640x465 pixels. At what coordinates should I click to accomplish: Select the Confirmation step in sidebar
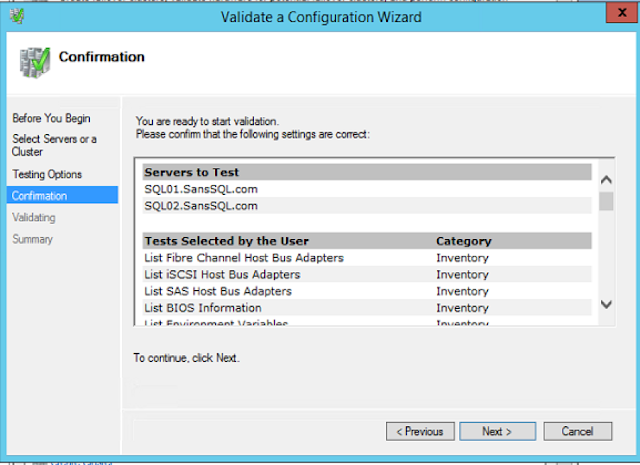click(x=62, y=195)
